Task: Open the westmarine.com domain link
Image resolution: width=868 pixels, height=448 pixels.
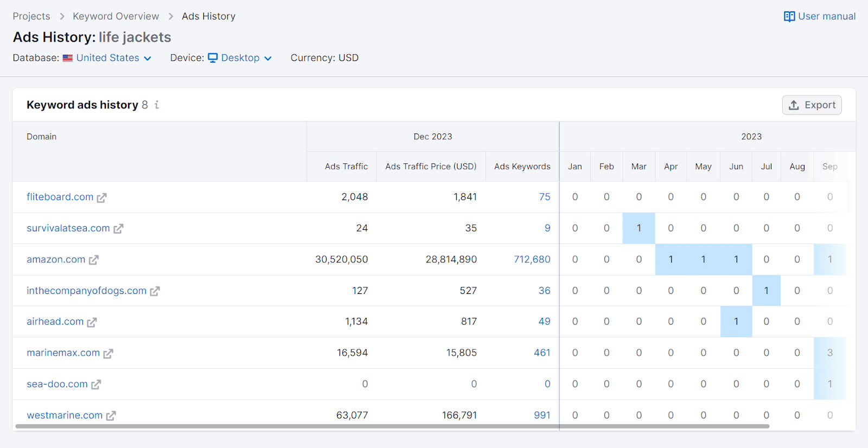Action: coord(65,415)
